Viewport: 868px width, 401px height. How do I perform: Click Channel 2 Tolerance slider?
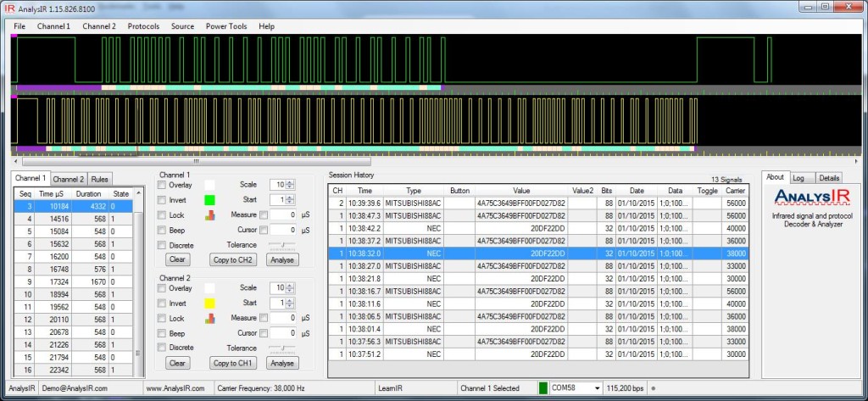281,348
